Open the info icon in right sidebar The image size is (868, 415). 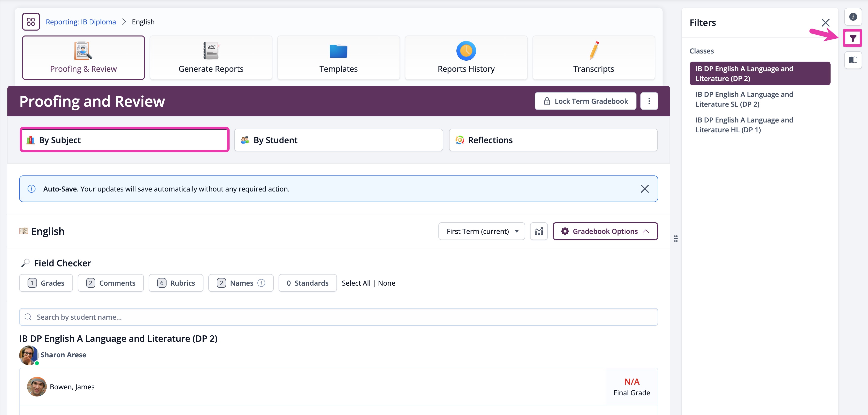(x=852, y=17)
